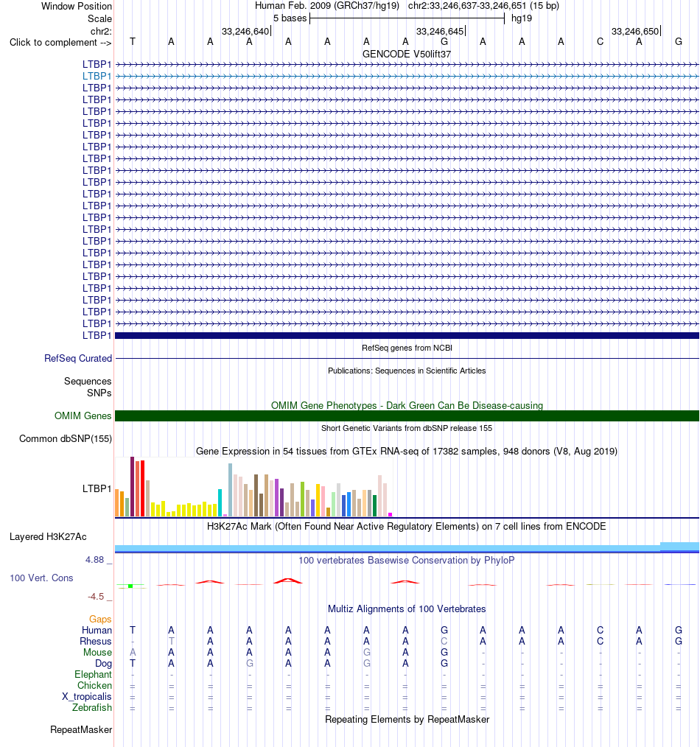700x747 pixels.
Task: Click the thick dark-blue LTBP1 exon bar
Action: tap(407, 336)
